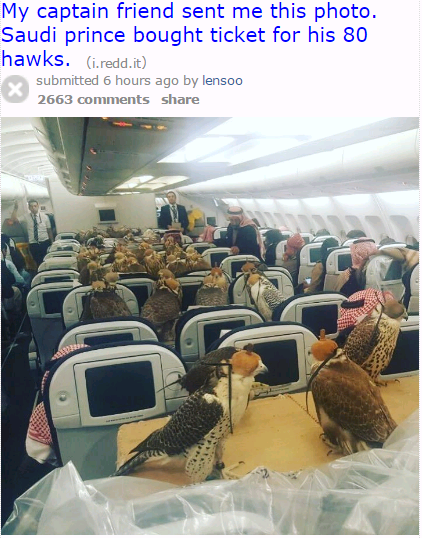
Task: Visit the i.redd.it domain link
Action: tap(116, 63)
